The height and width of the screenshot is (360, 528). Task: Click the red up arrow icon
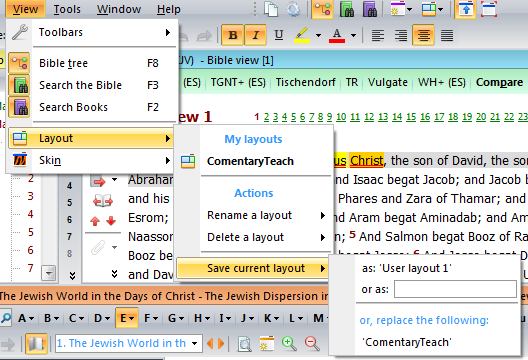pyautogui.click(x=95, y=221)
